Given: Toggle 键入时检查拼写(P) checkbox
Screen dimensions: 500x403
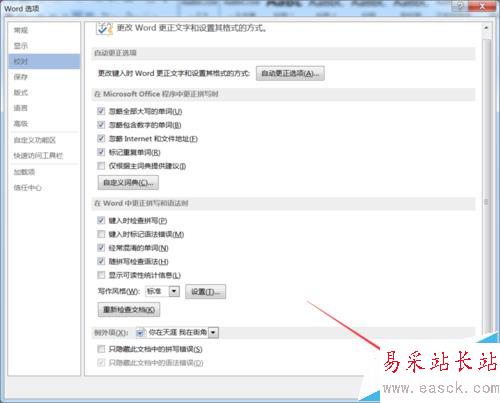Looking at the screenshot, I should [x=101, y=220].
